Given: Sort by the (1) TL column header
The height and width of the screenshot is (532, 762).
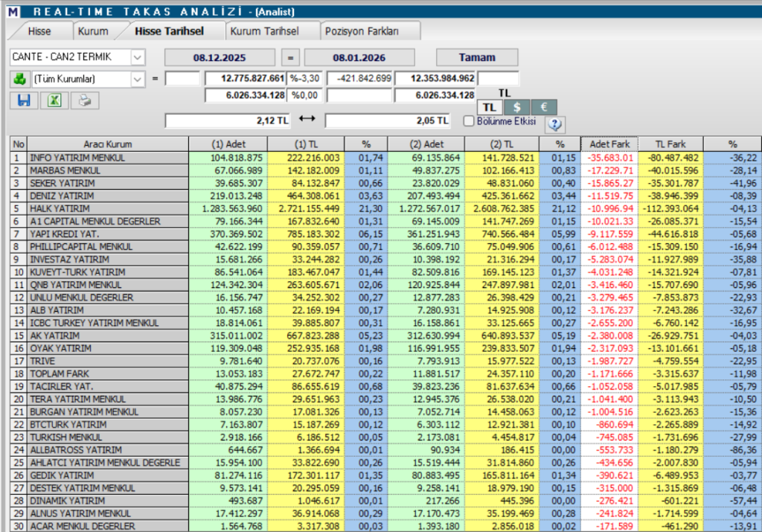Looking at the screenshot, I should [306, 144].
